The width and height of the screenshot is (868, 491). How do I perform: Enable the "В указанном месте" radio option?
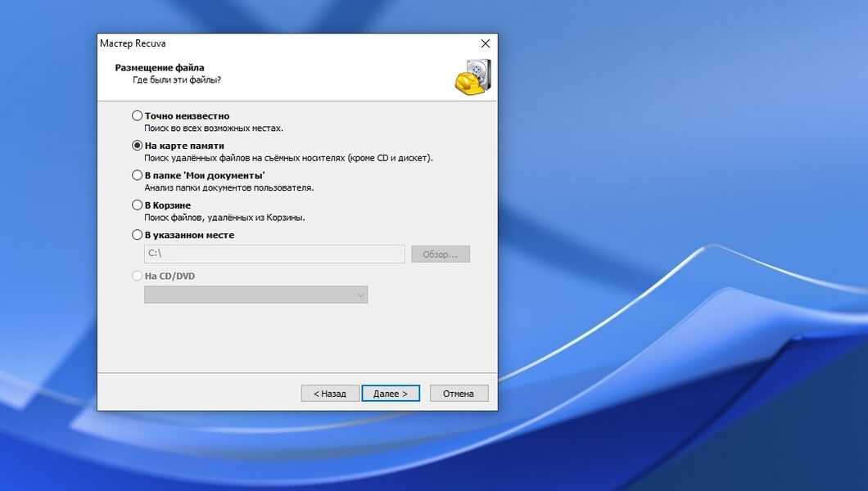pyautogui.click(x=137, y=235)
